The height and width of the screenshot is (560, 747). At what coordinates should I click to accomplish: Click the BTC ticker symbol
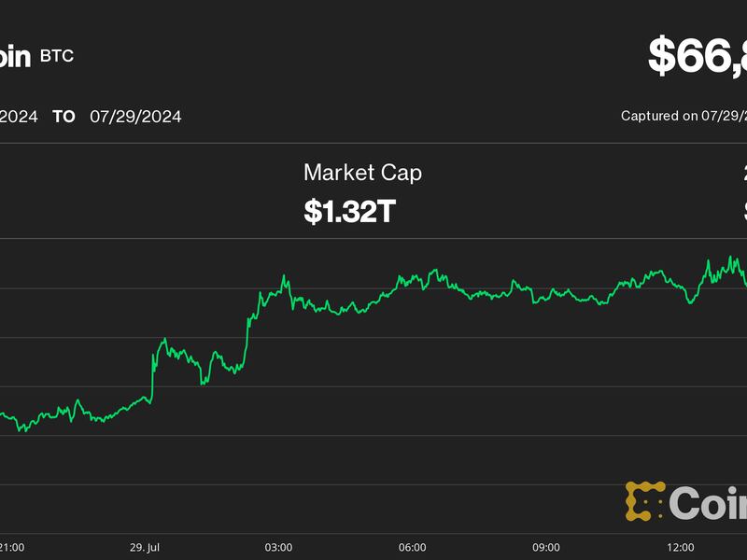56,56
